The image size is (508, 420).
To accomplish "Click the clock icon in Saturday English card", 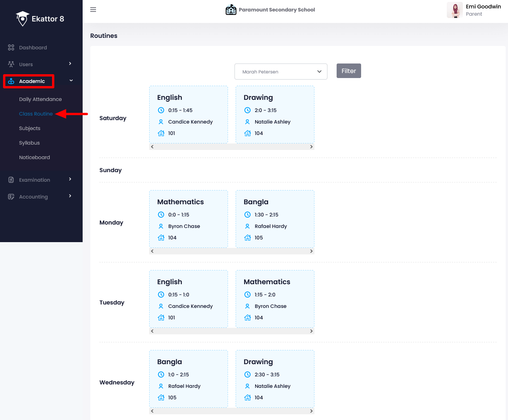I will [161, 110].
